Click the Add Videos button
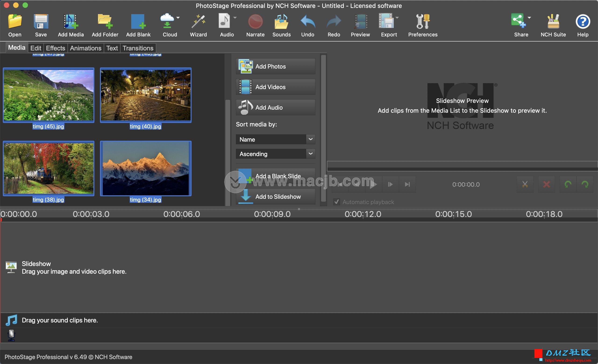598x364 pixels. [x=275, y=87]
